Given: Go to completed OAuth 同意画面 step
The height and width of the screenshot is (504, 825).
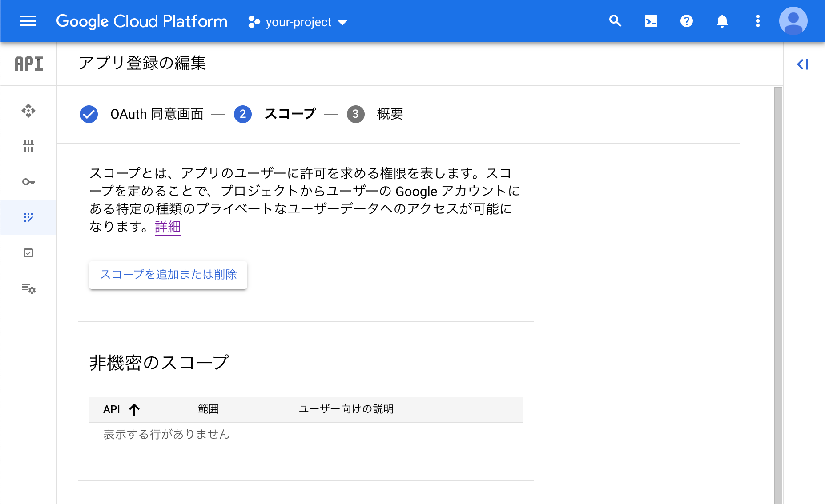Looking at the screenshot, I should (x=141, y=114).
